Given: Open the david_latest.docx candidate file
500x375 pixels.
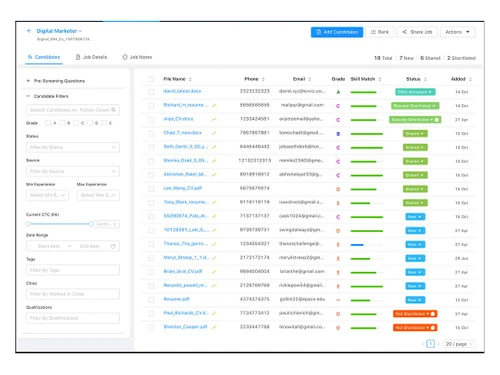Looking at the screenshot, I should 182,91.
